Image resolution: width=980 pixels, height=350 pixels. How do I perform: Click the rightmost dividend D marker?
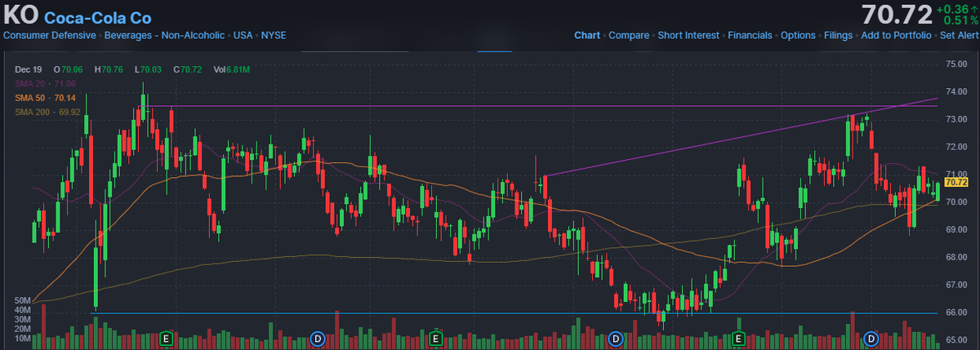pyautogui.click(x=871, y=337)
